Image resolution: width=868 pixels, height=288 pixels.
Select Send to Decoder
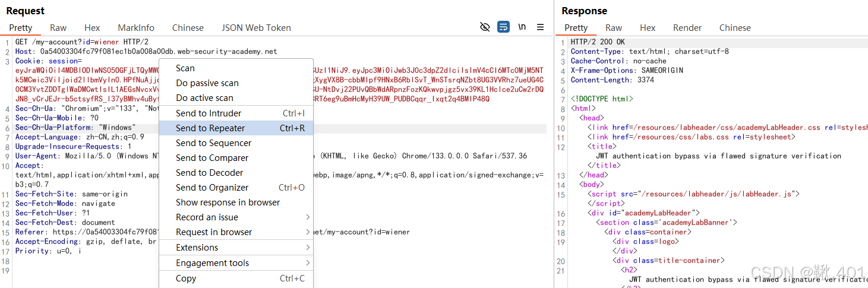pos(236,173)
